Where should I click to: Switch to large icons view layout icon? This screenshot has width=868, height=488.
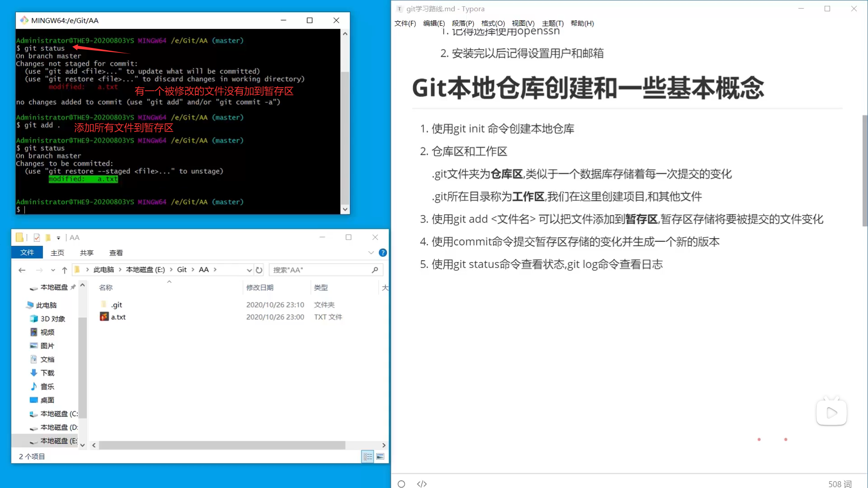(x=380, y=456)
